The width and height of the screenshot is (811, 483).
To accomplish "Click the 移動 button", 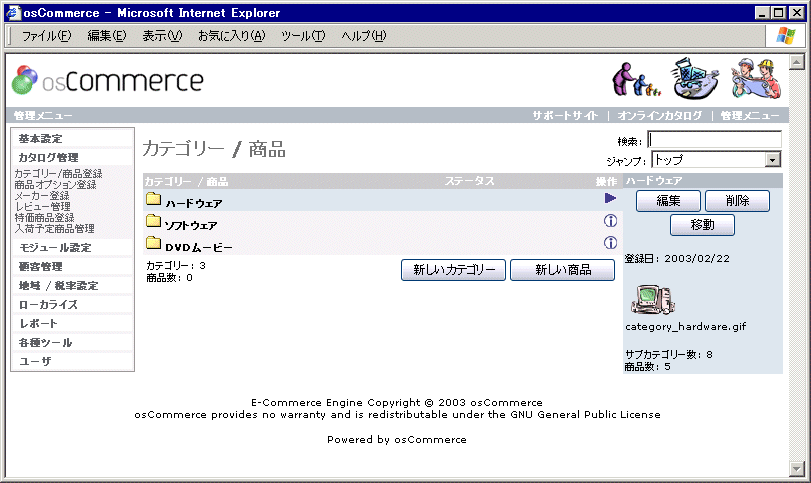I will 702,225.
